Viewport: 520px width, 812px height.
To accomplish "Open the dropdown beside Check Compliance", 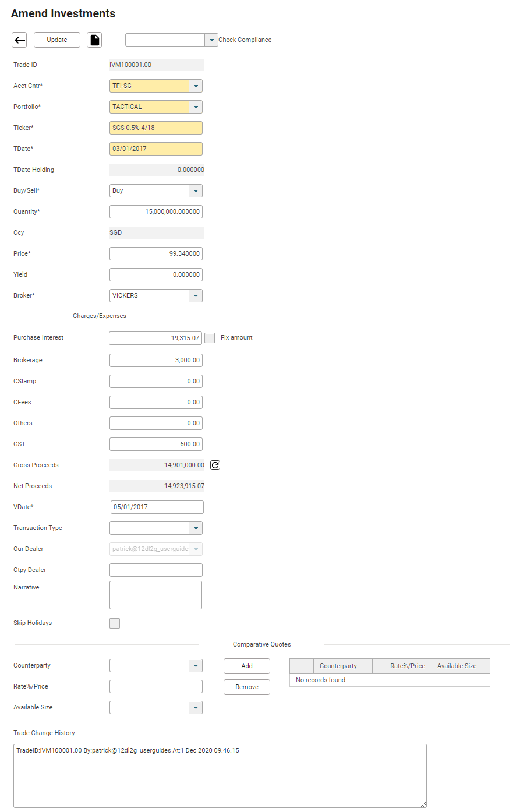I will [211, 40].
